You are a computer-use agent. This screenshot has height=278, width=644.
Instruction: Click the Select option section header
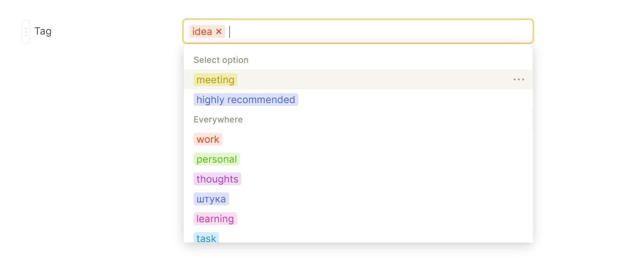click(x=221, y=60)
